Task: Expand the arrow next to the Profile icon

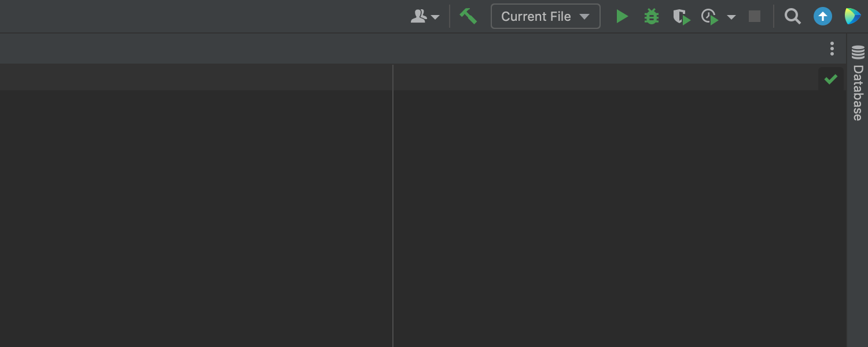Action: pyautogui.click(x=731, y=17)
